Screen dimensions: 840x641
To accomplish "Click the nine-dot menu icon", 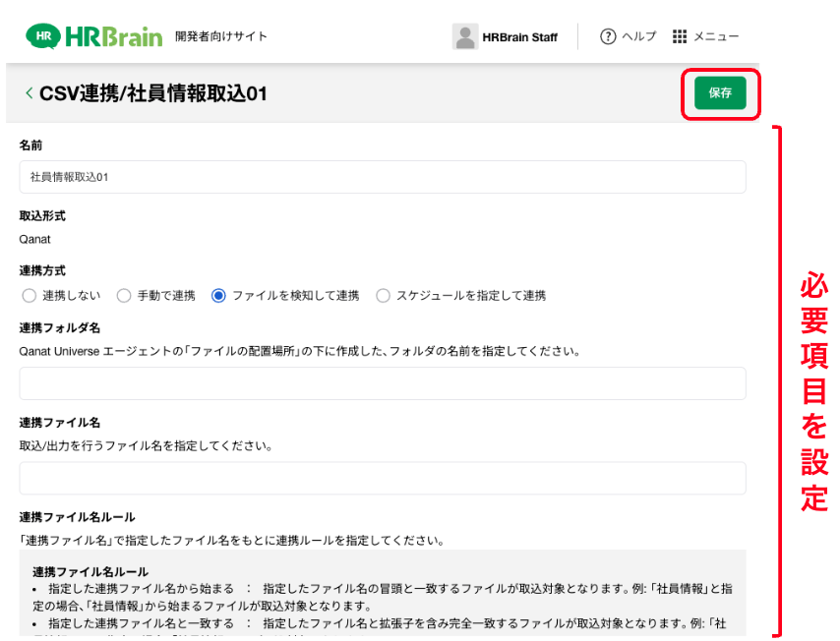I will pyautogui.click(x=680, y=36).
